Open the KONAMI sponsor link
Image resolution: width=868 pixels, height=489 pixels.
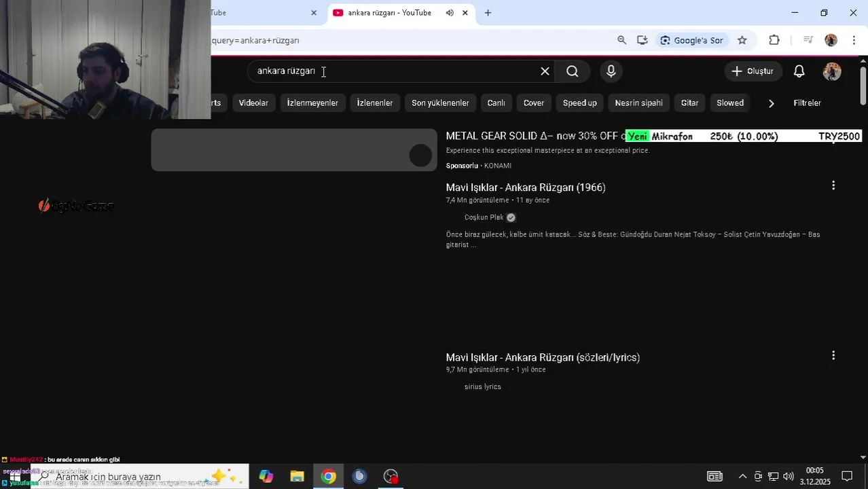click(498, 166)
